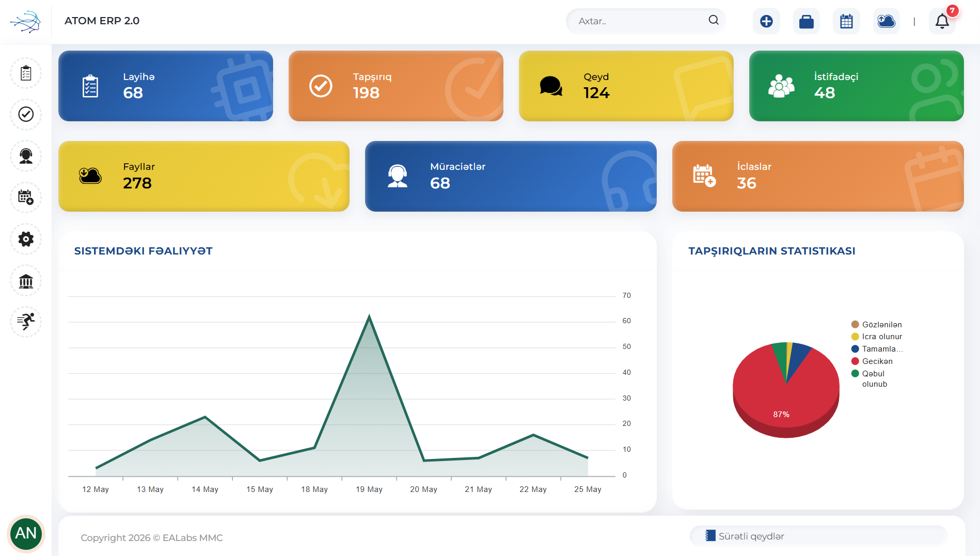Click the Axtar search field
980x556 pixels.
pyautogui.click(x=646, y=21)
